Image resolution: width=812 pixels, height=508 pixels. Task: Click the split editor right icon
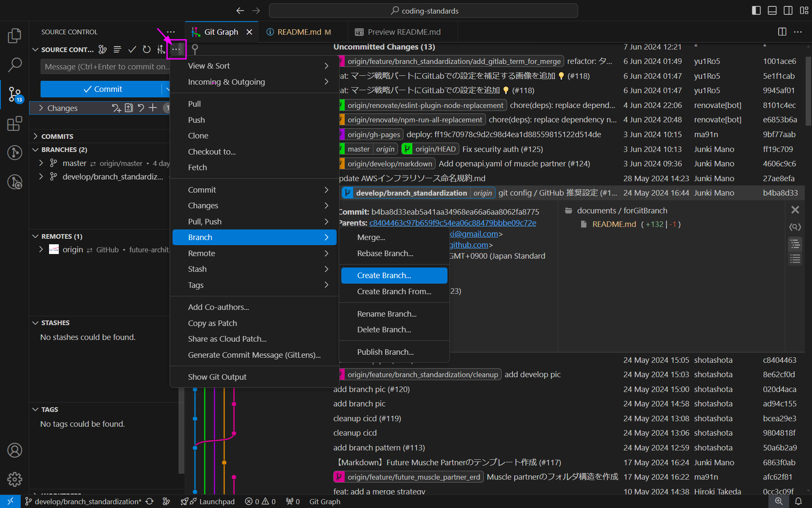pyautogui.click(x=782, y=32)
